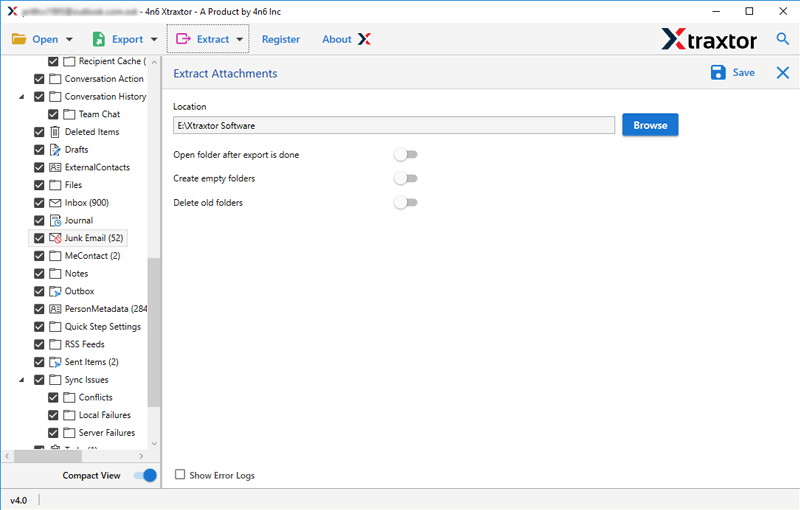The height and width of the screenshot is (510, 800).
Task: Click the Export file icon in toolbar
Action: 98,39
